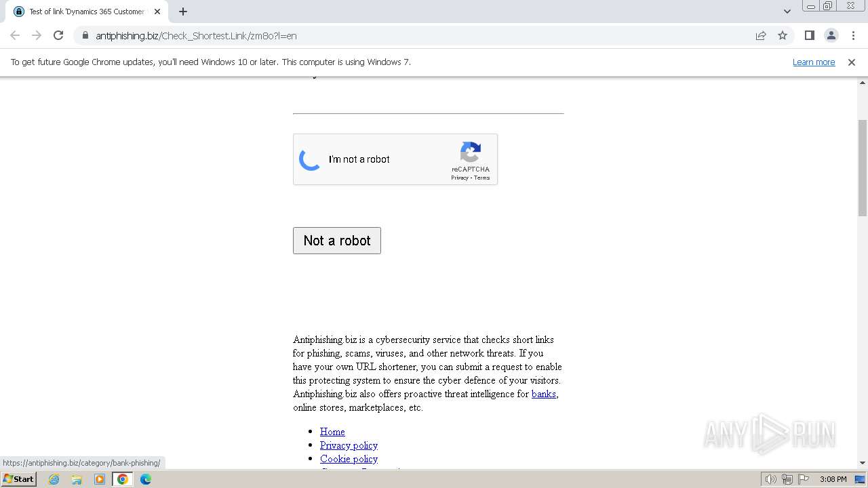Open the Privacy policy link
This screenshot has height=488, width=868.
click(x=349, y=445)
